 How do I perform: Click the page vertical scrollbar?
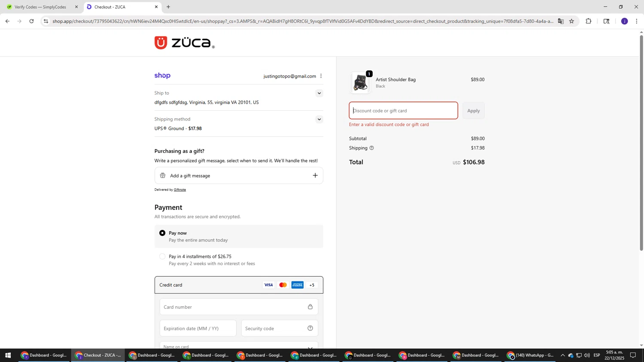tap(641, 143)
